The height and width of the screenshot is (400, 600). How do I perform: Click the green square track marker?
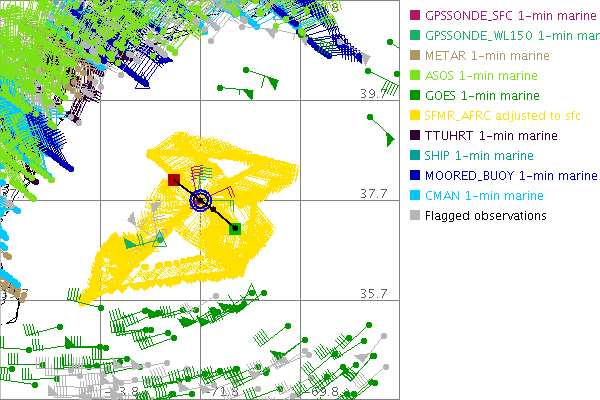tap(235, 229)
